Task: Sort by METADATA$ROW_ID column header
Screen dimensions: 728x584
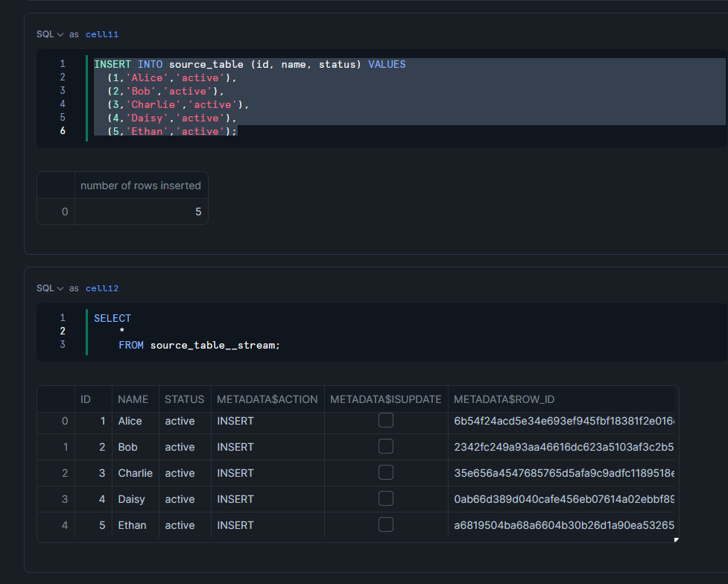Action: pos(561,399)
